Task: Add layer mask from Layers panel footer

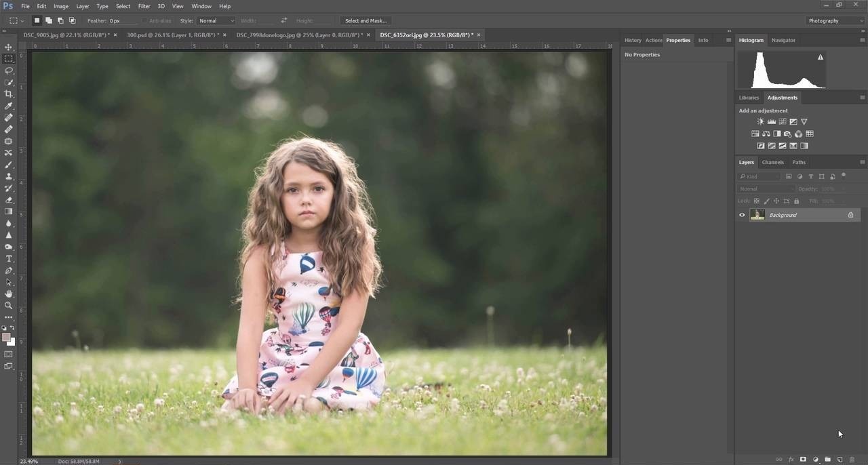Action: (x=803, y=460)
